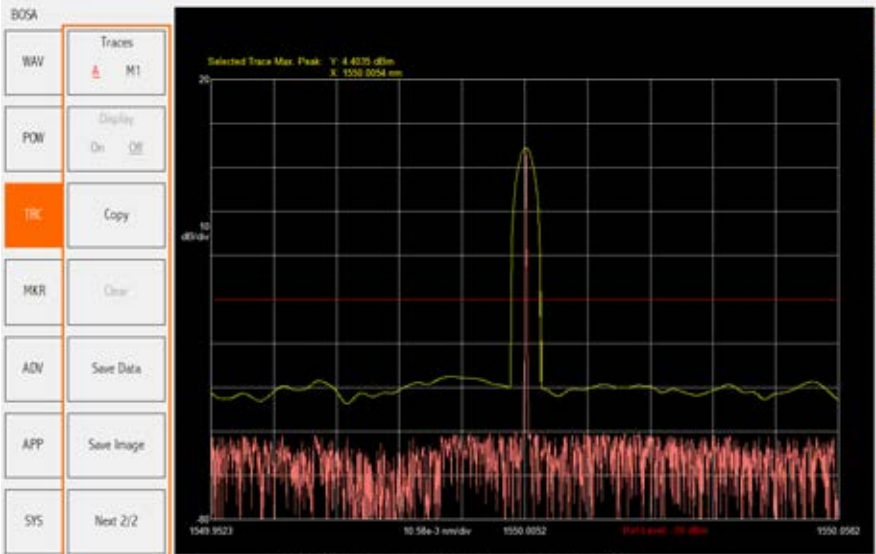Select trace M1 in Traces box
The height and width of the screenshot is (554, 876).
point(133,72)
